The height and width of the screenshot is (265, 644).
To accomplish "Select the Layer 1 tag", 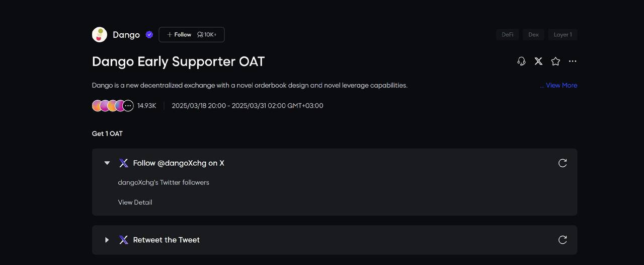I will pyautogui.click(x=562, y=35).
